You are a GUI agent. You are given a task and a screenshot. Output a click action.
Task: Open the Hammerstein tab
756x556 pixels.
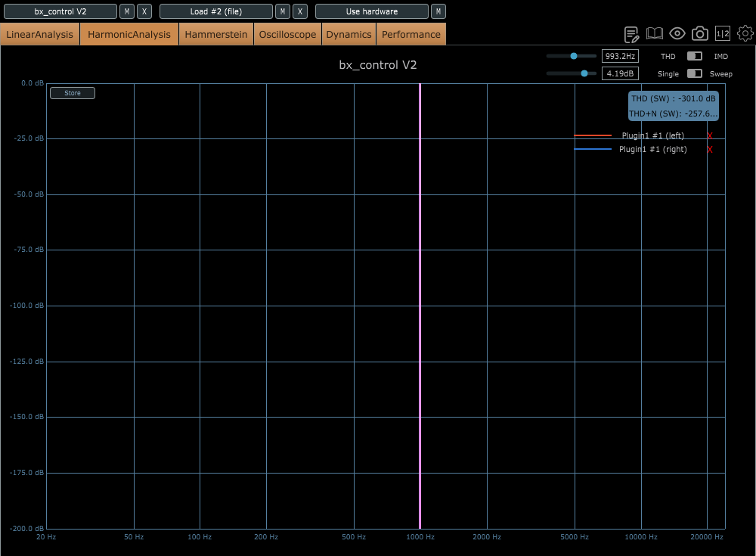pos(216,34)
